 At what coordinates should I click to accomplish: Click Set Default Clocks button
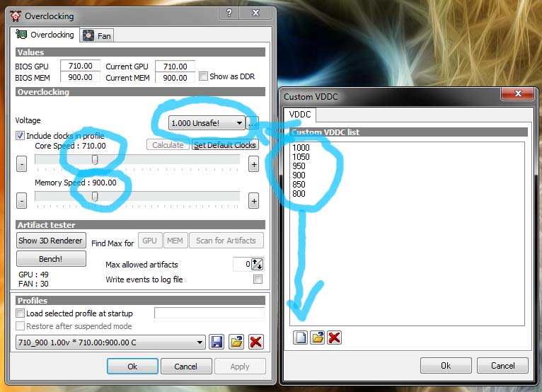click(225, 145)
